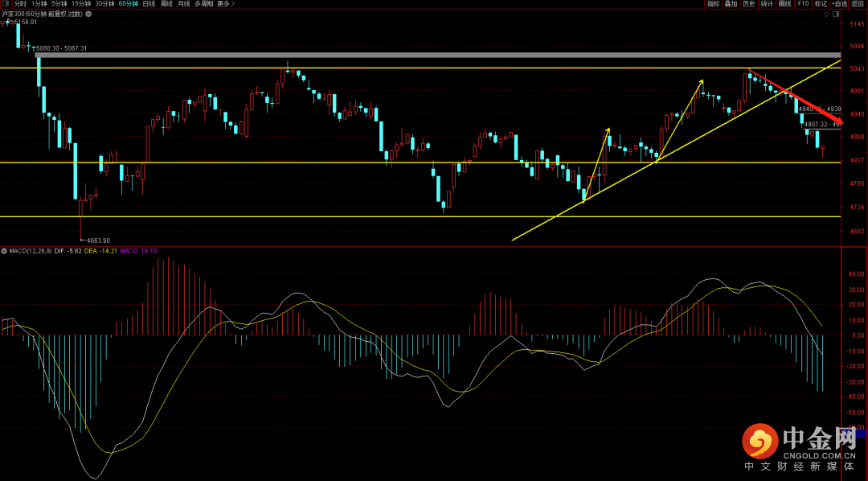Open the 画线 drawing tools
The height and width of the screenshot is (481, 868).
coord(784,4)
